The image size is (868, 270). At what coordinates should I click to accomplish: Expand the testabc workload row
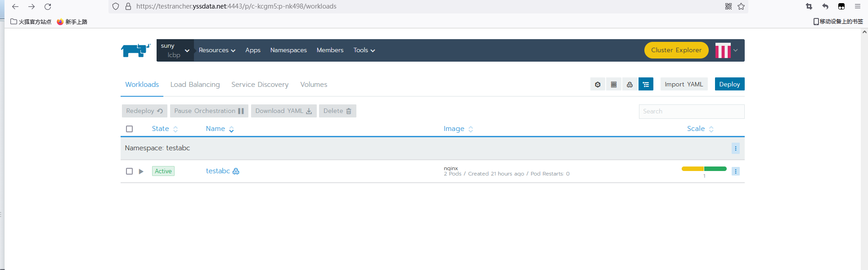141,171
